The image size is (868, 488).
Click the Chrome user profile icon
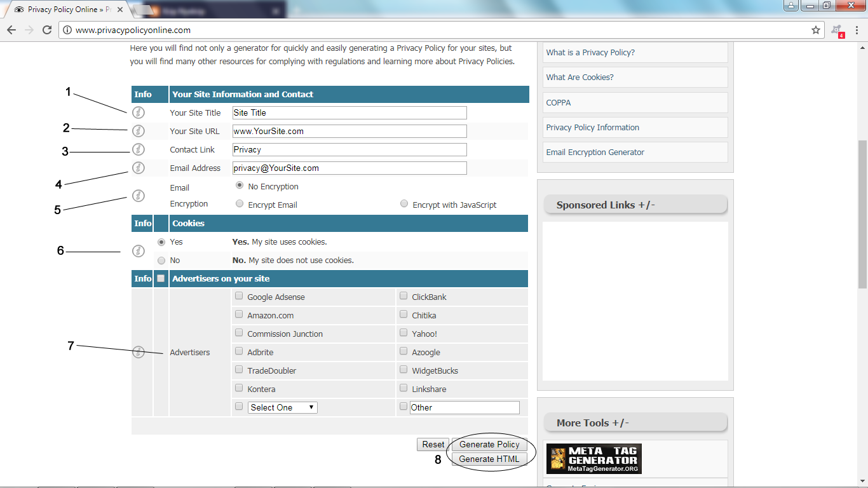(x=791, y=6)
